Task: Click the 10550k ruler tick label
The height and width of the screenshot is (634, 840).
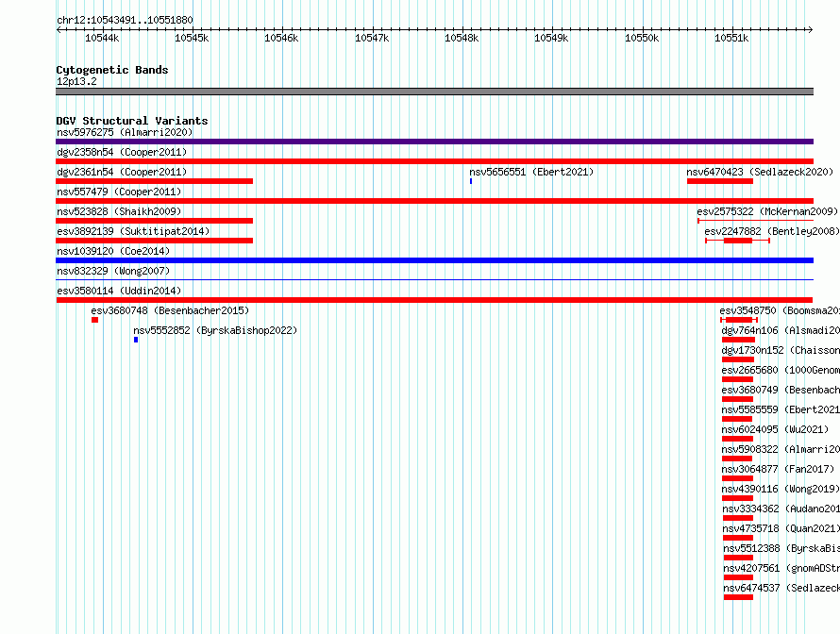Action: tap(642, 38)
